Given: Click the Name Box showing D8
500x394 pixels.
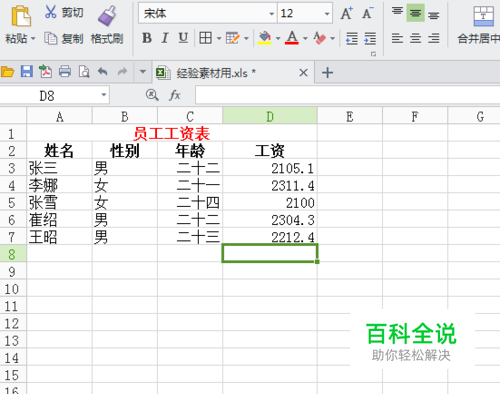Looking at the screenshot, I should 47,96.
